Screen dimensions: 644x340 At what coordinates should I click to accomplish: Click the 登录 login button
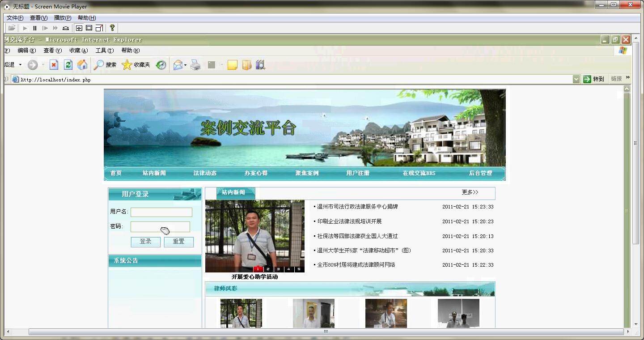pos(145,242)
